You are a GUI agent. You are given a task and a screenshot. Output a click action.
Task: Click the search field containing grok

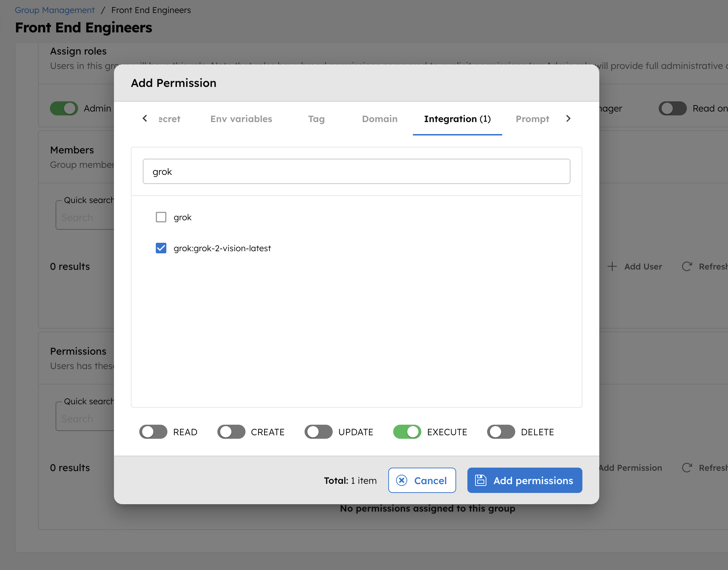point(357,171)
